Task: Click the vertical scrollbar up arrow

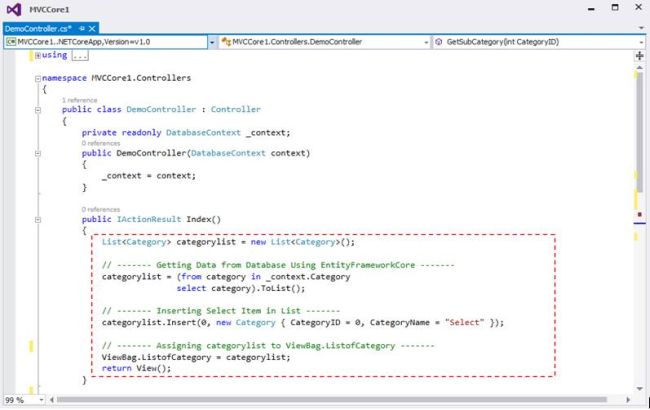Action: pyautogui.click(x=640, y=68)
